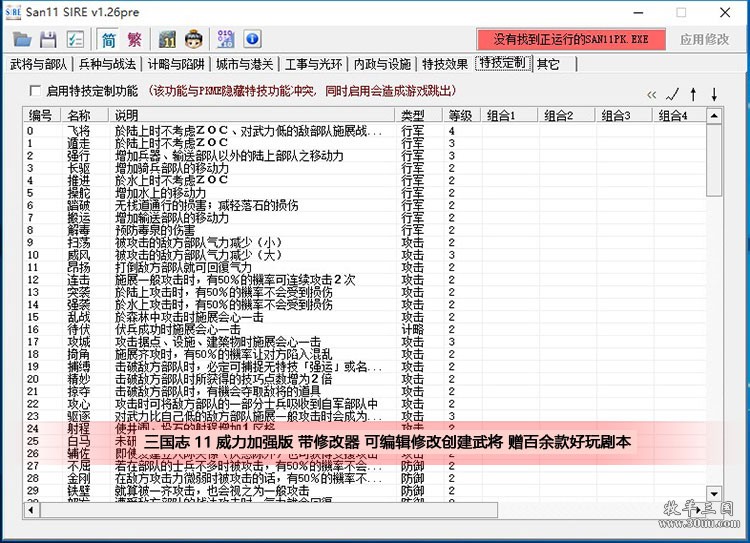Select the 捕缚 skill row
The image size is (750, 543).
(x=365, y=367)
